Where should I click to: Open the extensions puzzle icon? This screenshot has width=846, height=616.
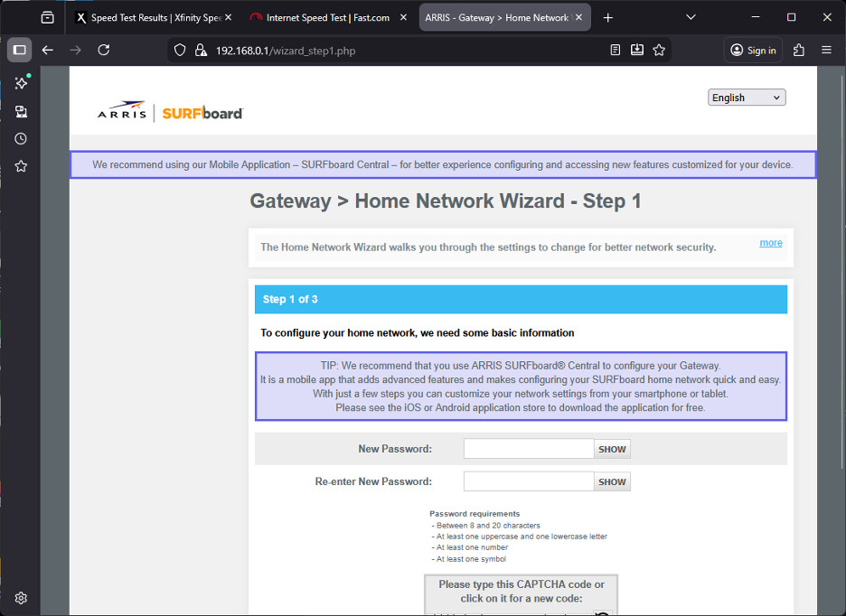pyautogui.click(x=798, y=51)
